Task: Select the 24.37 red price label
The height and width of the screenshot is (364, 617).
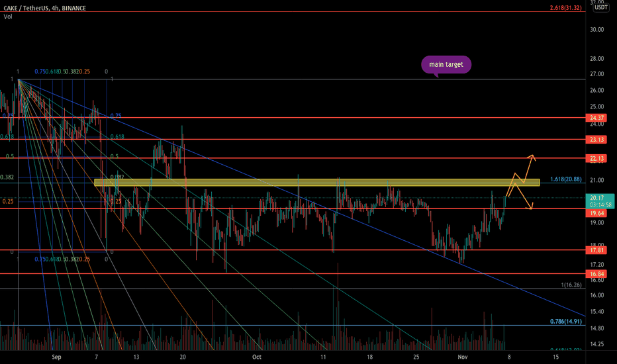Action: pyautogui.click(x=596, y=118)
